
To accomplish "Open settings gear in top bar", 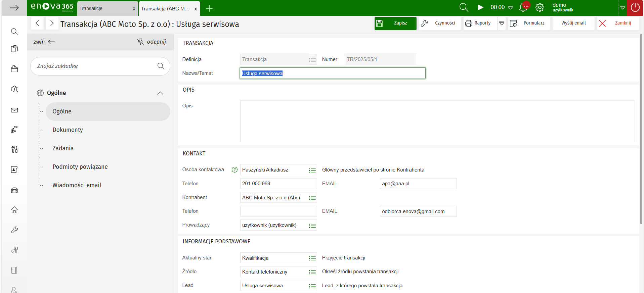I will point(540,8).
